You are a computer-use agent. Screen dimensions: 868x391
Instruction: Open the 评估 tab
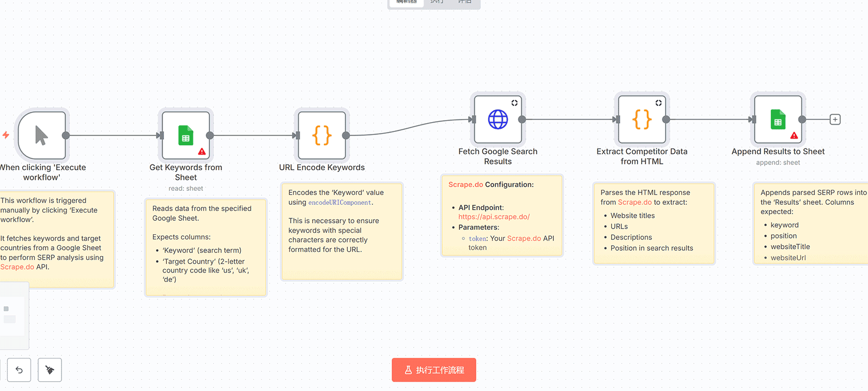(464, 2)
